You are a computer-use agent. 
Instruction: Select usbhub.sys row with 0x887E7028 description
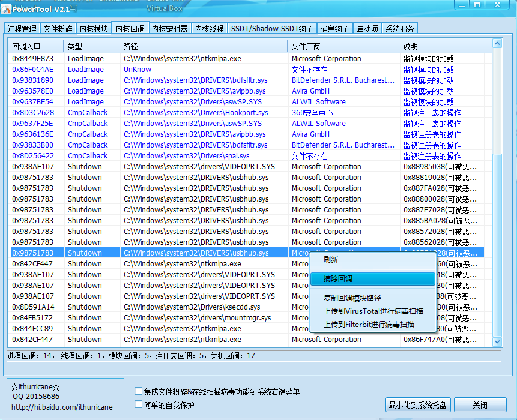pos(247,210)
